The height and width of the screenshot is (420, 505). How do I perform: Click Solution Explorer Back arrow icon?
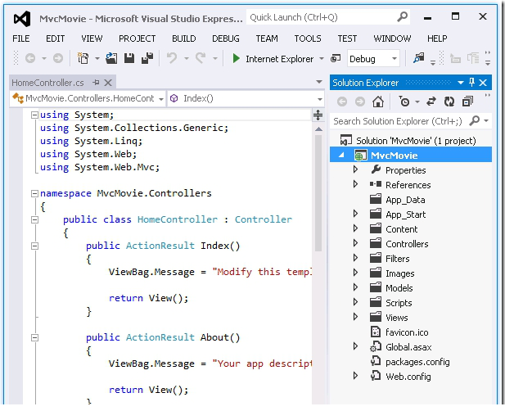coord(342,102)
